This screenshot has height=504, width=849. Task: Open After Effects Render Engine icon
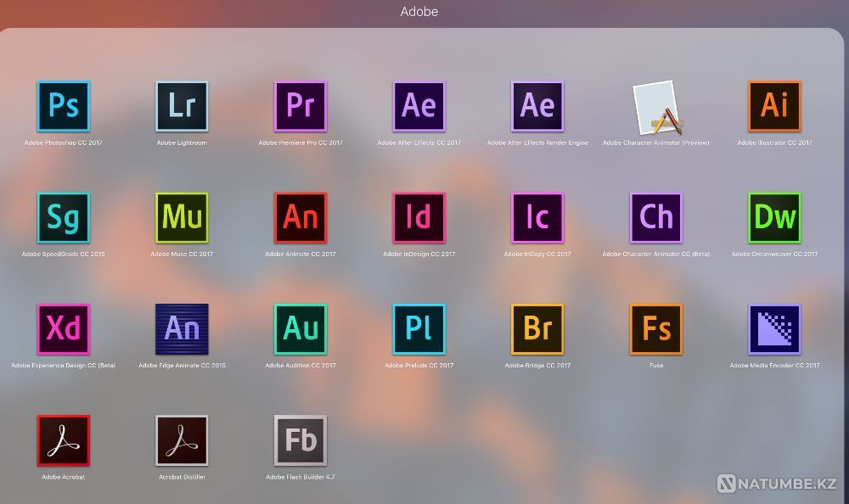537,106
